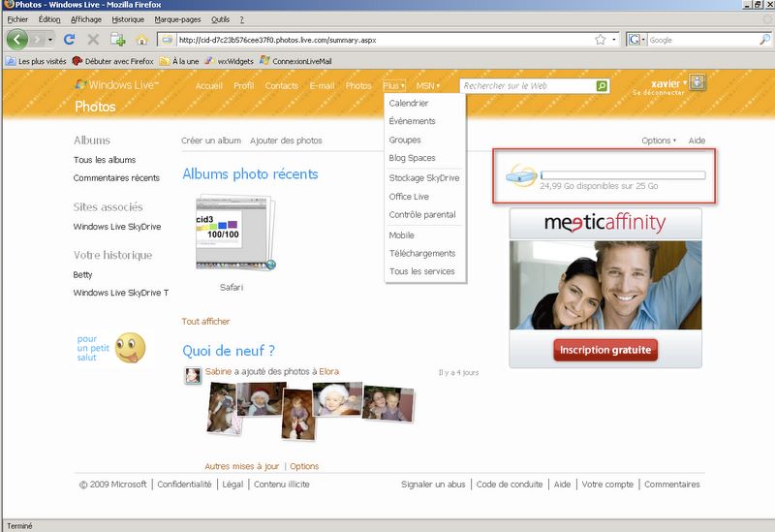This screenshot has width=775, height=532.
Task: Open the back/forward history dropdown arrow
Action: click(x=50, y=40)
